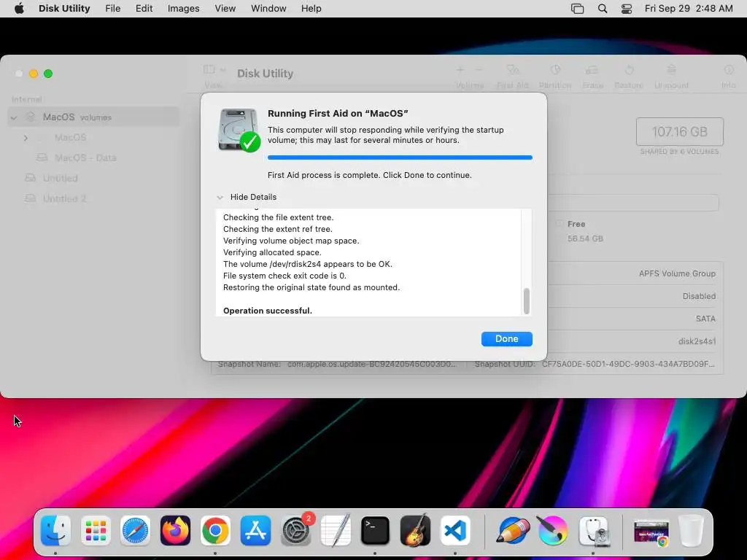
Task: Click the Done button in the dialog
Action: click(506, 338)
